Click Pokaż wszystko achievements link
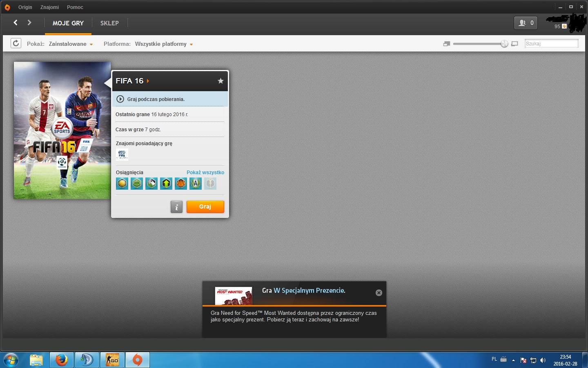Viewport: 588px width, 368px height. [205, 173]
